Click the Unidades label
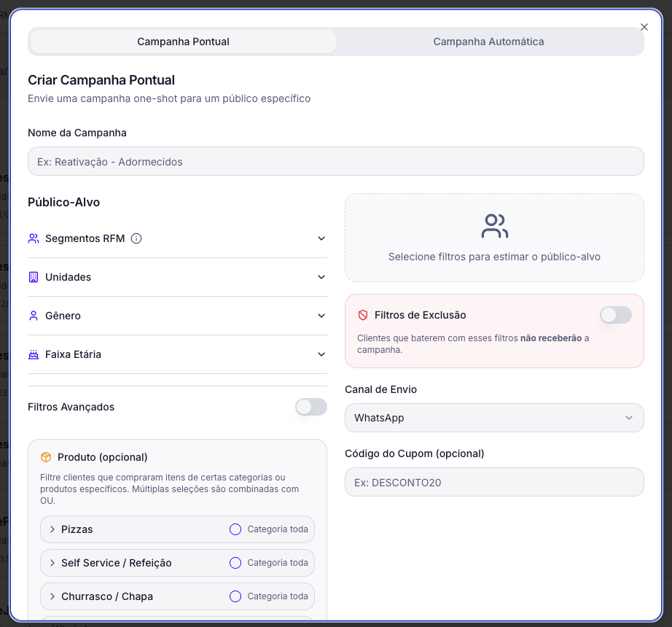The height and width of the screenshot is (627, 672). coord(68,277)
